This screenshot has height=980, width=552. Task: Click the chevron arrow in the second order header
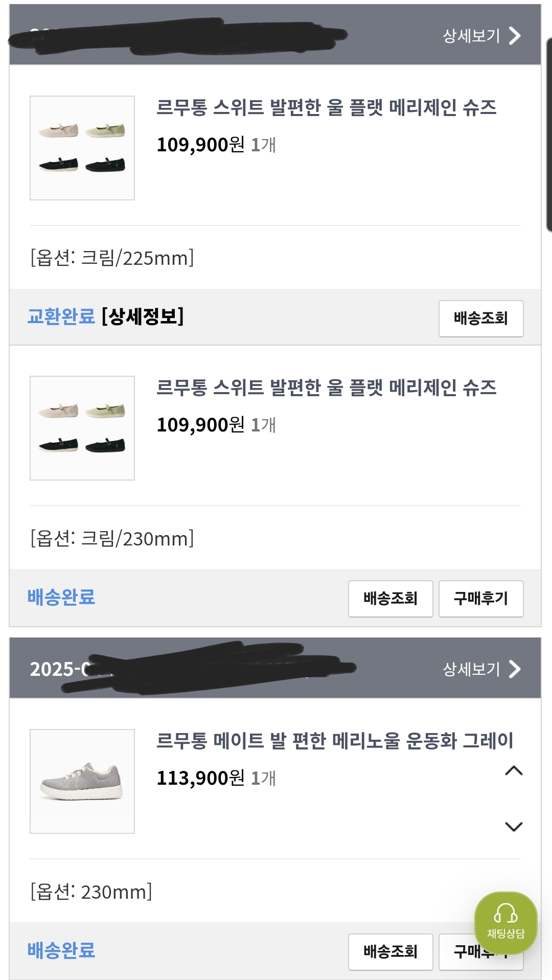click(x=515, y=669)
